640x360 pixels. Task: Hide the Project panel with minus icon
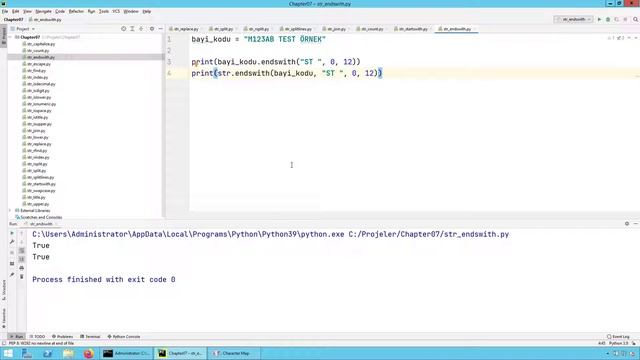tap(160, 29)
